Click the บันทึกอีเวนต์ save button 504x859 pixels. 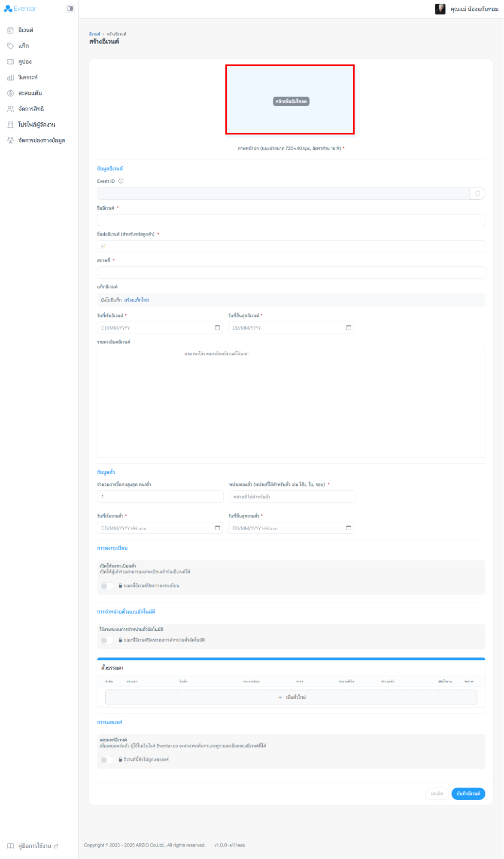tap(468, 794)
